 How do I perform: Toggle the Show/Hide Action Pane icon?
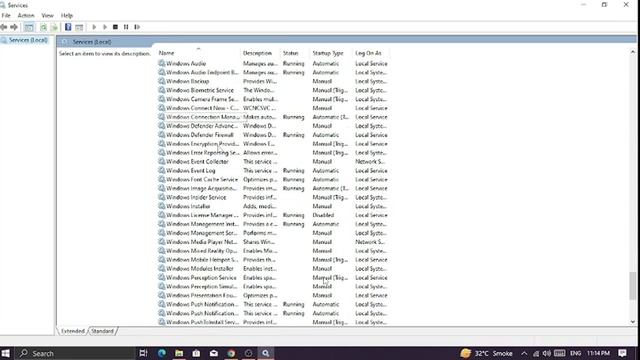(x=79, y=27)
